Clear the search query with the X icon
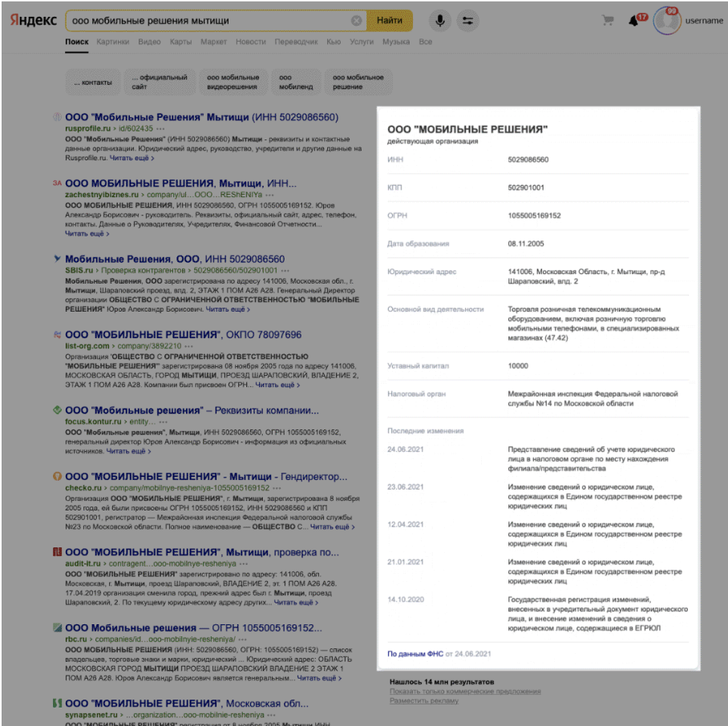 [356, 20]
